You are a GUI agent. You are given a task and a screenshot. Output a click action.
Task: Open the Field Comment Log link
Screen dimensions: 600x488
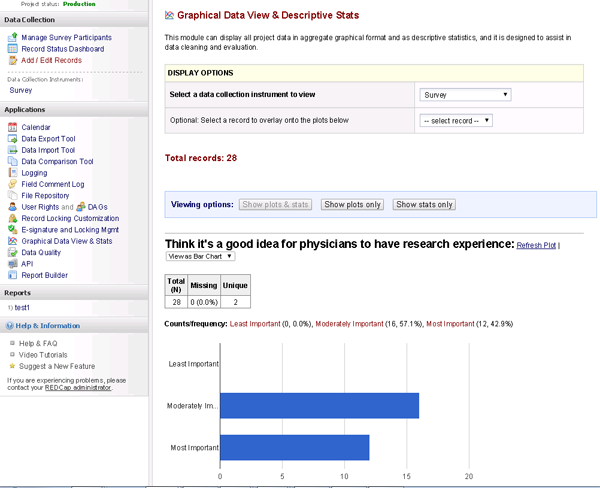[53, 184]
